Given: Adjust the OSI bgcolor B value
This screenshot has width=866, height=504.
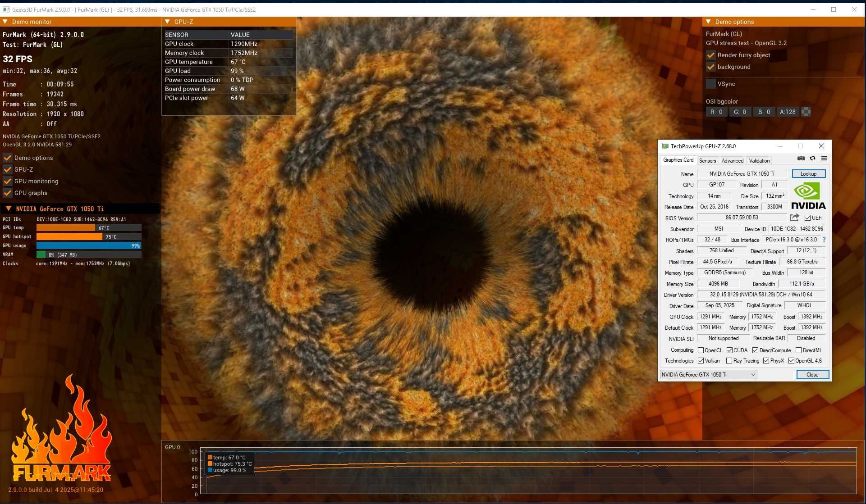Looking at the screenshot, I should (764, 112).
